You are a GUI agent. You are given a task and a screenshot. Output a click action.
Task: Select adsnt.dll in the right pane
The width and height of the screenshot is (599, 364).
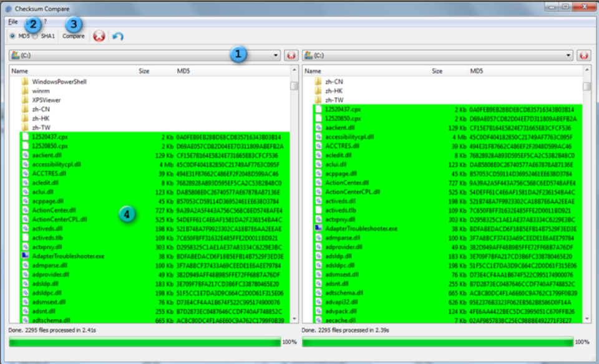pos(337,284)
